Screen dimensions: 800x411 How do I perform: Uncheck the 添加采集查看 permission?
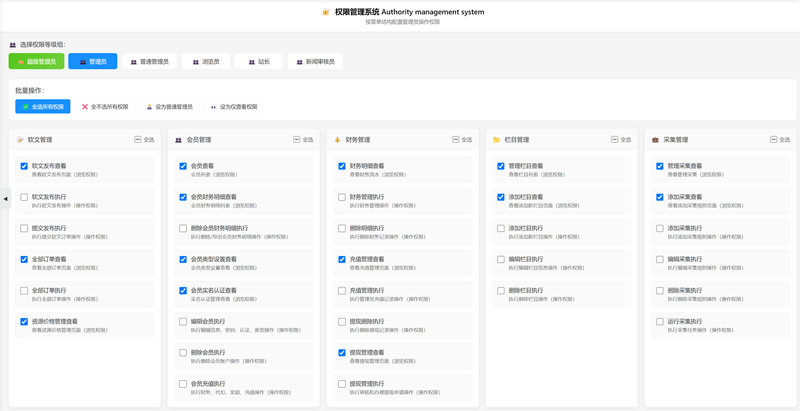[660, 197]
